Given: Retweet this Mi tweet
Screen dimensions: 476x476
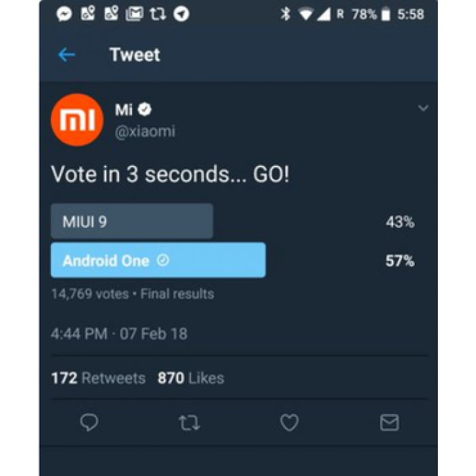Looking at the screenshot, I should pyautogui.click(x=189, y=423).
